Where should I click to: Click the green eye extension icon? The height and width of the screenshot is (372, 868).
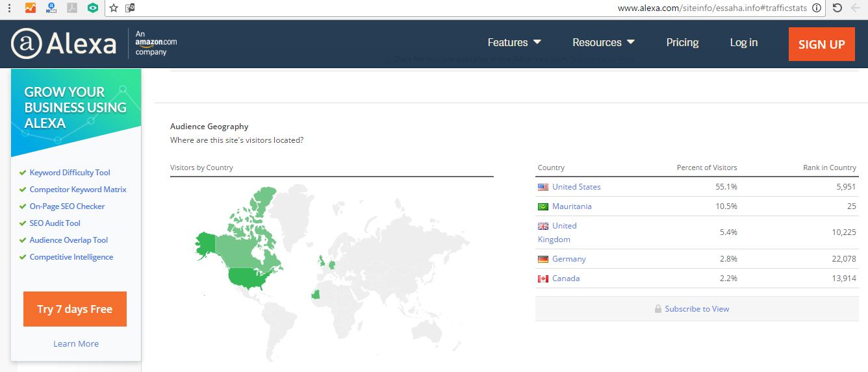[93, 8]
